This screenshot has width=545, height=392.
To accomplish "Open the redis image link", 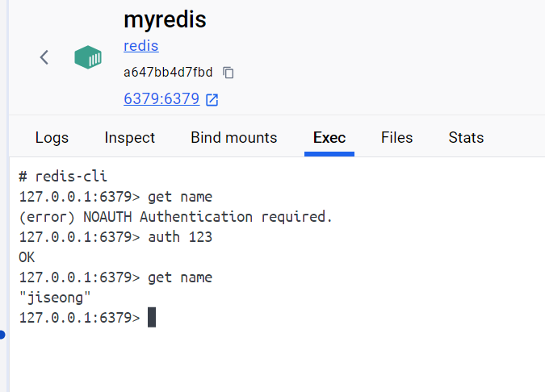I will 141,46.
